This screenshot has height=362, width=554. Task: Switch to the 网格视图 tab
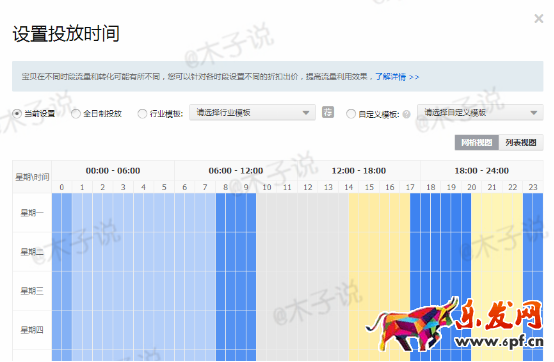click(x=477, y=143)
